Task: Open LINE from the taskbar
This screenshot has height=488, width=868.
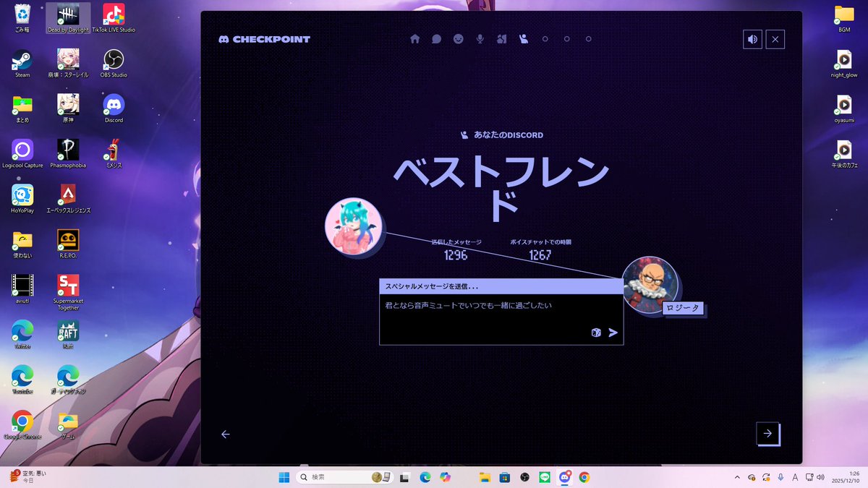Action: tap(545, 477)
